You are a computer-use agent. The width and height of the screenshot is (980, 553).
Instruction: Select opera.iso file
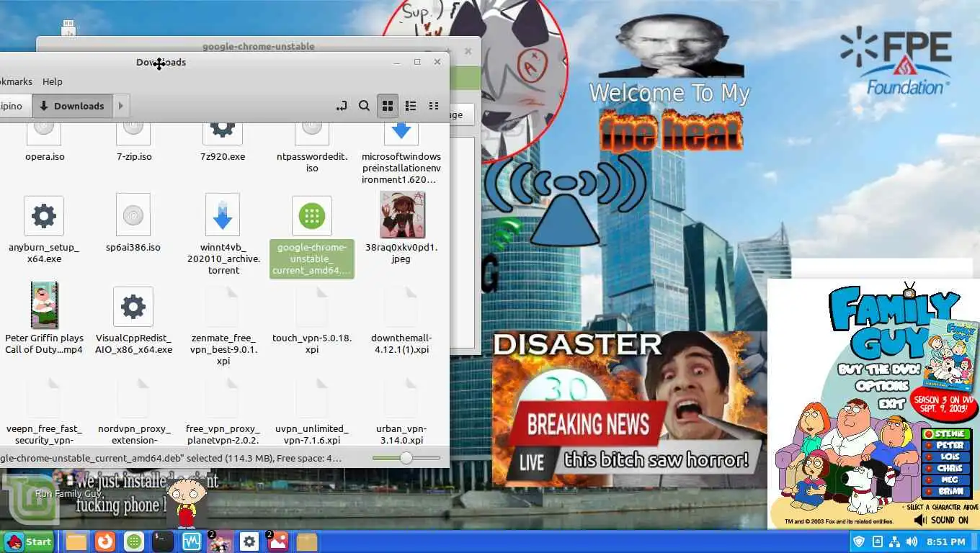tap(45, 142)
